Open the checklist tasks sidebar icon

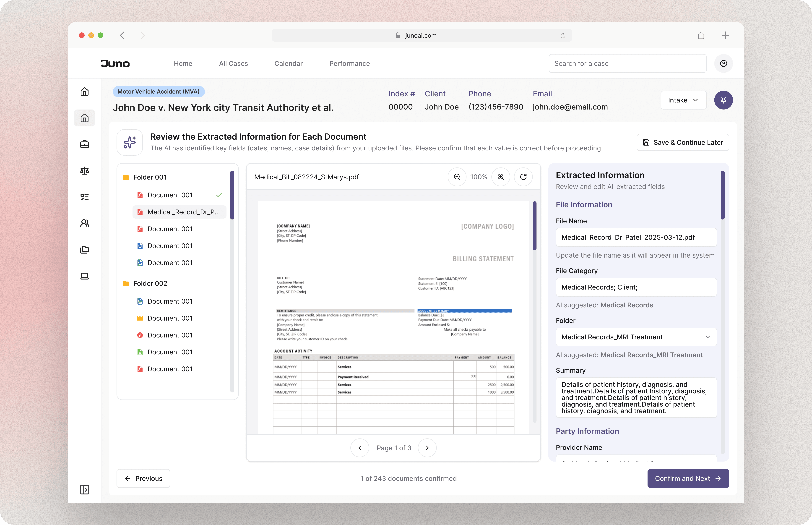pyautogui.click(x=85, y=197)
